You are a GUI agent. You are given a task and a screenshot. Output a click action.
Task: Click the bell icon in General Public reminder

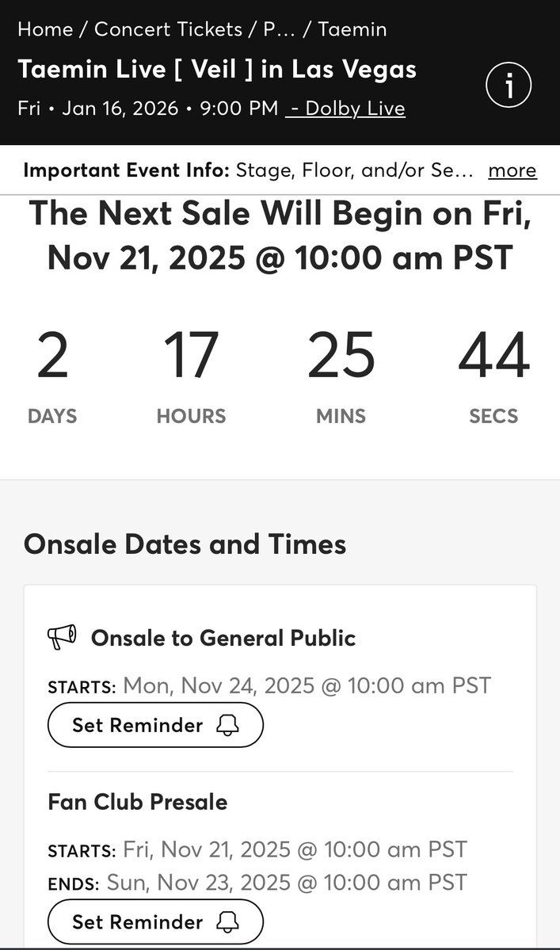point(228,725)
